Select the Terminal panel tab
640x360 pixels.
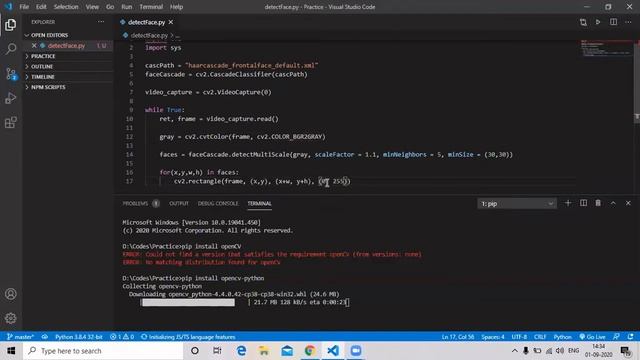(x=259, y=203)
